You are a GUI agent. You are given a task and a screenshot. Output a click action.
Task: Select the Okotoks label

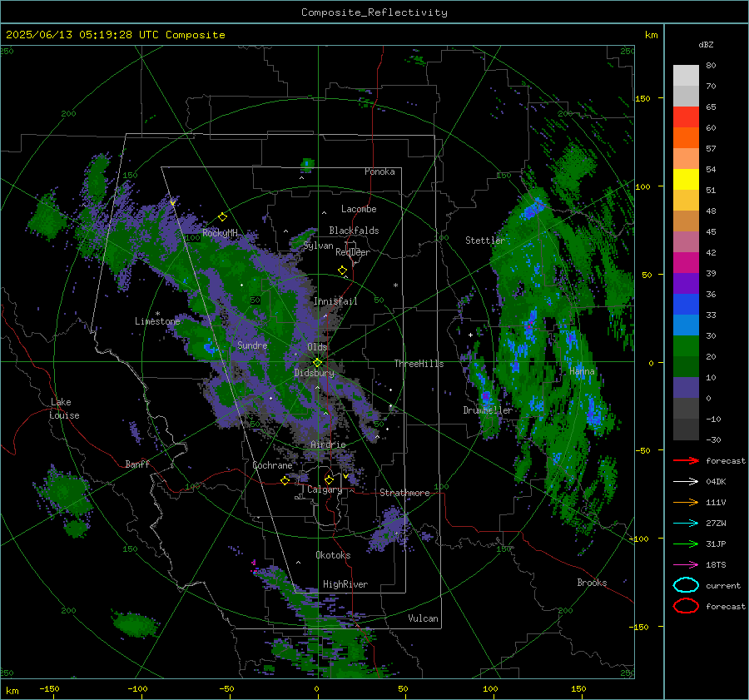click(333, 555)
